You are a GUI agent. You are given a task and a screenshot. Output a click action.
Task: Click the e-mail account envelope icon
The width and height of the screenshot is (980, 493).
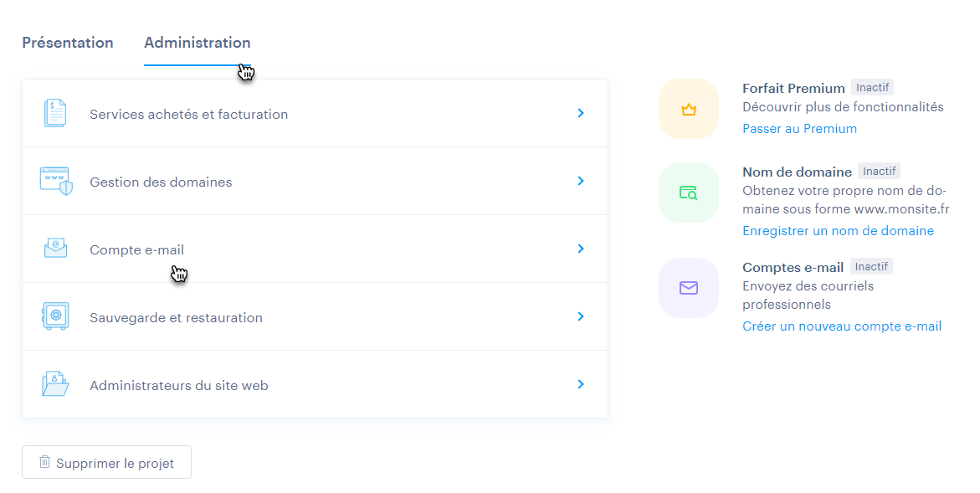click(55, 249)
